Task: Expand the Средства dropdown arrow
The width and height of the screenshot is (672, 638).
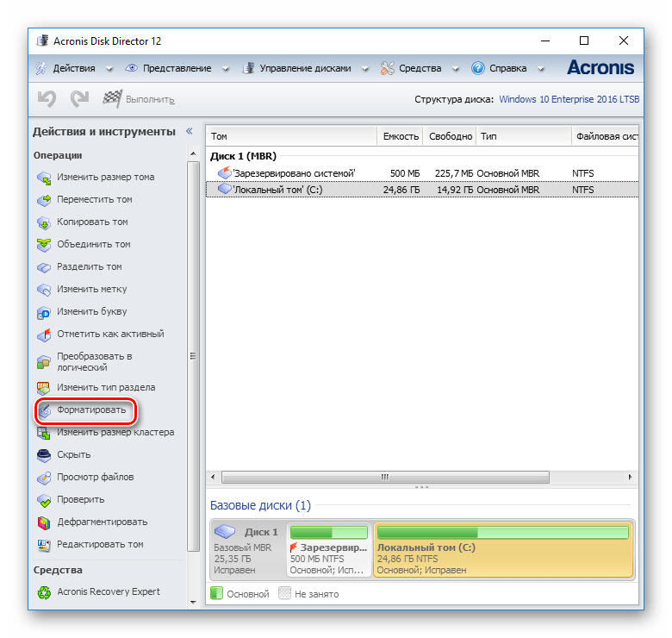Action: [x=456, y=69]
